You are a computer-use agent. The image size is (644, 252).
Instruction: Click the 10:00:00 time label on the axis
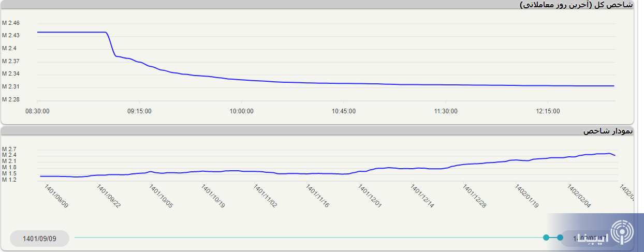[x=242, y=111]
